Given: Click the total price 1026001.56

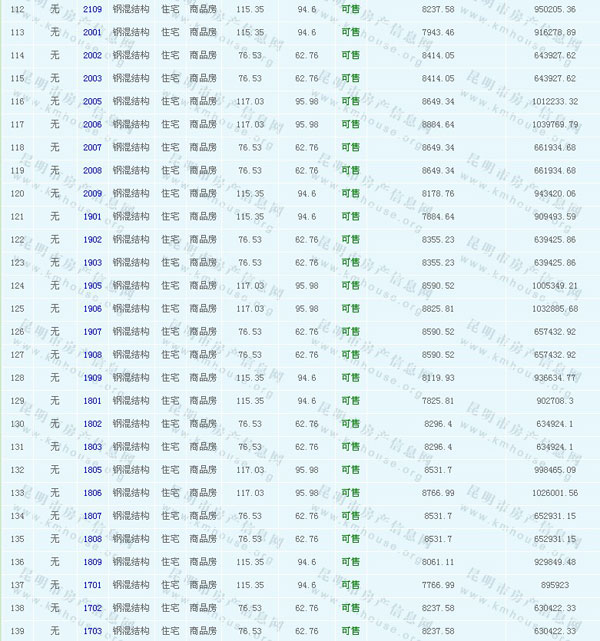Looking at the screenshot, I should tap(549, 493).
